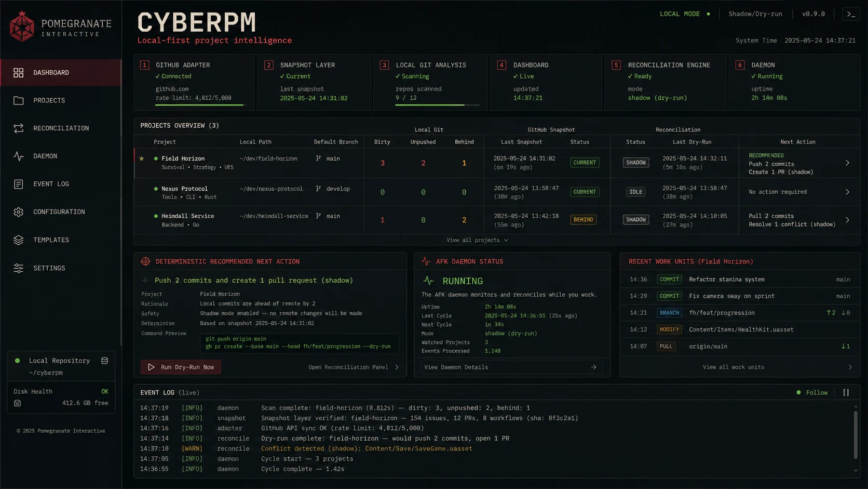Toggle the Shadow/Dry-run mode label

[755, 14]
